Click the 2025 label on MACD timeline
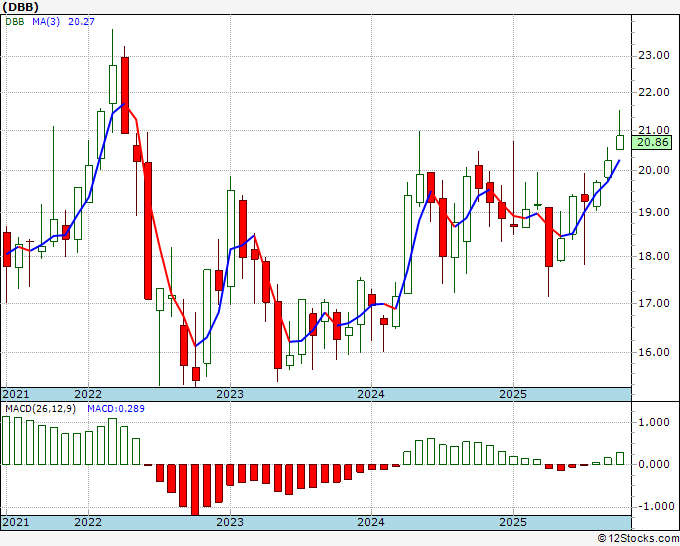The height and width of the screenshot is (546, 680). pyautogui.click(x=513, y=522)
